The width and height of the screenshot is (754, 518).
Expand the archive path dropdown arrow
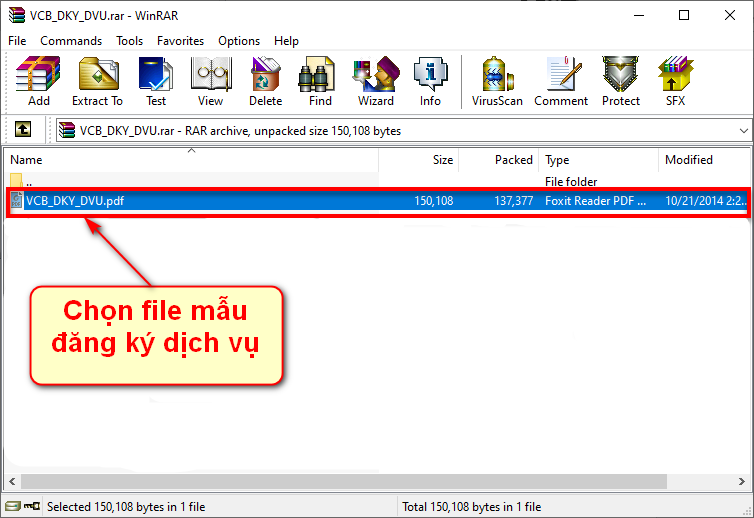coord(743,131)
